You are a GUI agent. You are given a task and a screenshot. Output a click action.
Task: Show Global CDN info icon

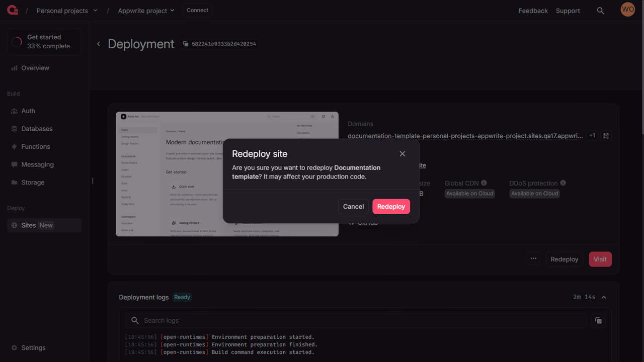coord(484,183)
